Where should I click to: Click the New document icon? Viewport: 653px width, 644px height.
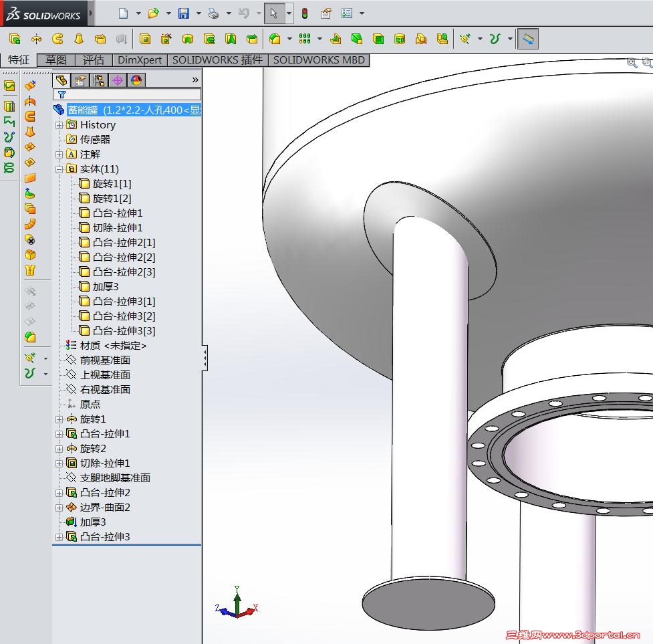click(x=123, y=13)
